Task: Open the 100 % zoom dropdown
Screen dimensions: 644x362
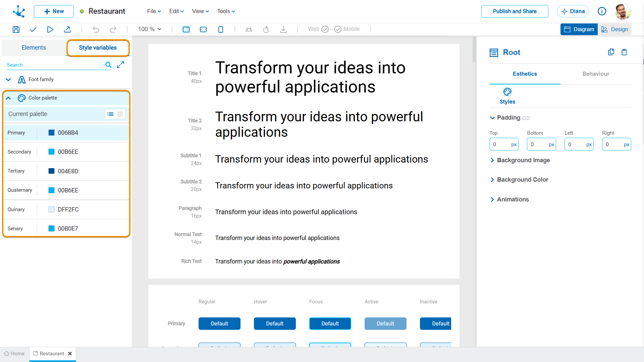Action: 150,29
